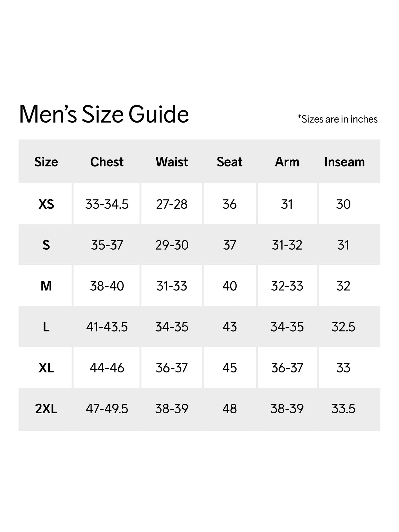Select the Waist column header
Image resolution: width=399 pixels, height=532 pixels.
tap(172, 162)
